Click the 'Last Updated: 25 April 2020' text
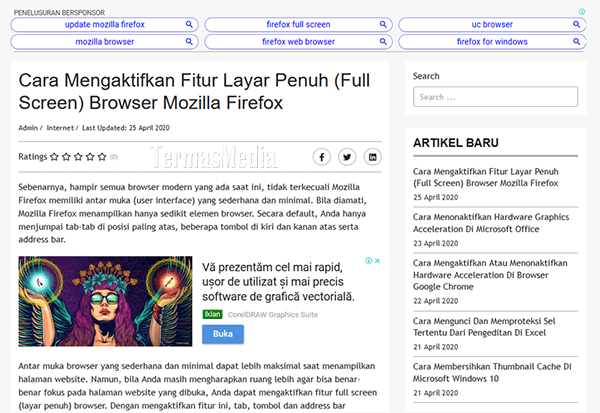 point(126,128)
